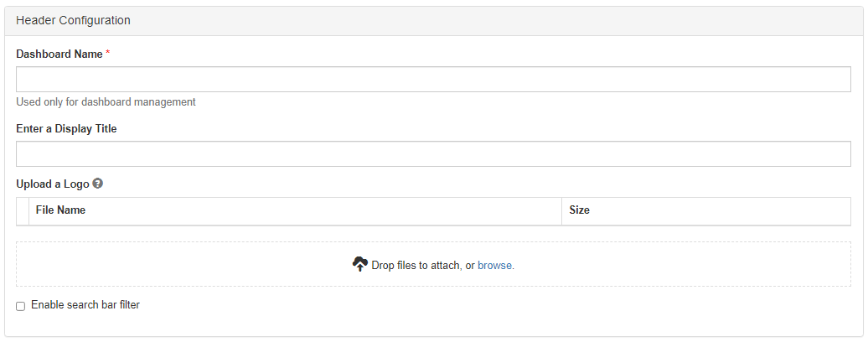Focus the Enter a Display Title field
Screen dimensions: 868x342
click(x=433, y=154)
